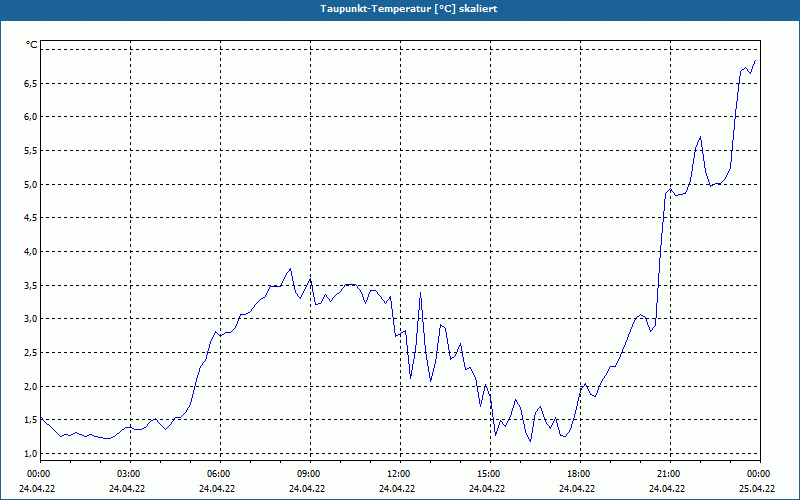This screenshot has width=800, height=500.
Task: Click the 1,0 y-axis value
Action: (x=31, y=454)
